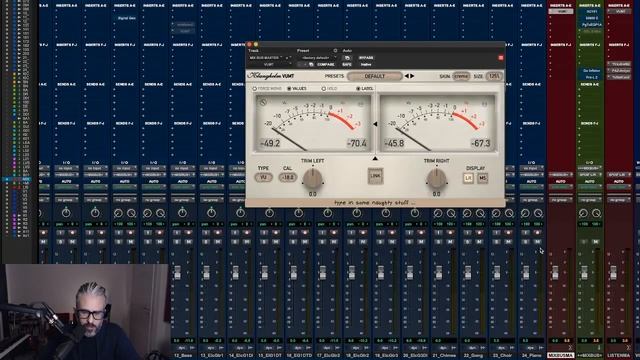The width and height of the screenshot is (640, 360).
Task: Toggle plugin BYPASS
Action: (x=366, y=58)
